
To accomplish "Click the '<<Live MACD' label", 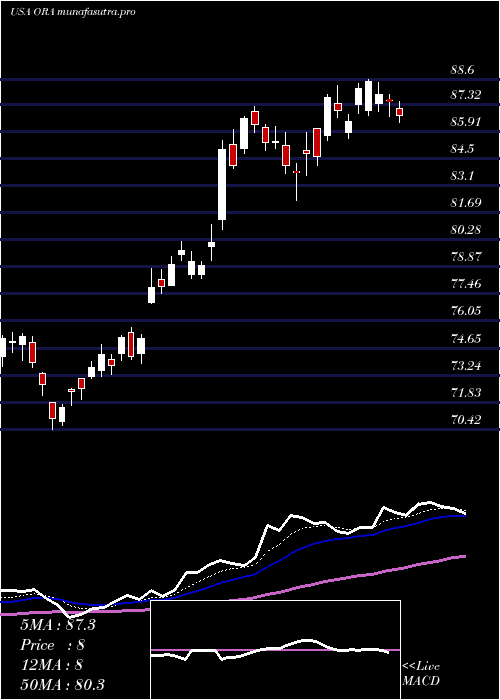I will (x=421, y=674).
